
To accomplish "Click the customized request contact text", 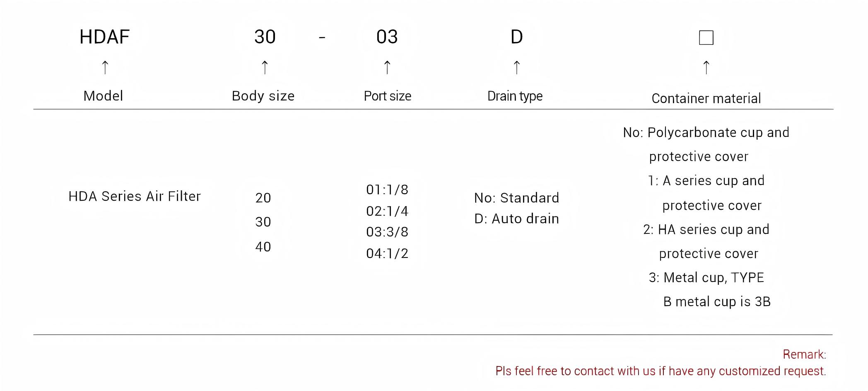I will point(661,371).
